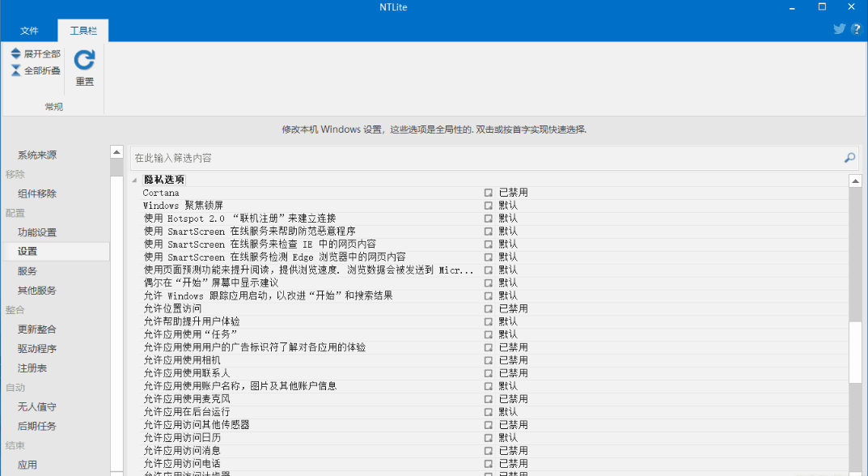The width and height of the screenshot is (868, 476).
Task: Click the Collapse All (全部折叠) icon
Action: pos(16,70)
